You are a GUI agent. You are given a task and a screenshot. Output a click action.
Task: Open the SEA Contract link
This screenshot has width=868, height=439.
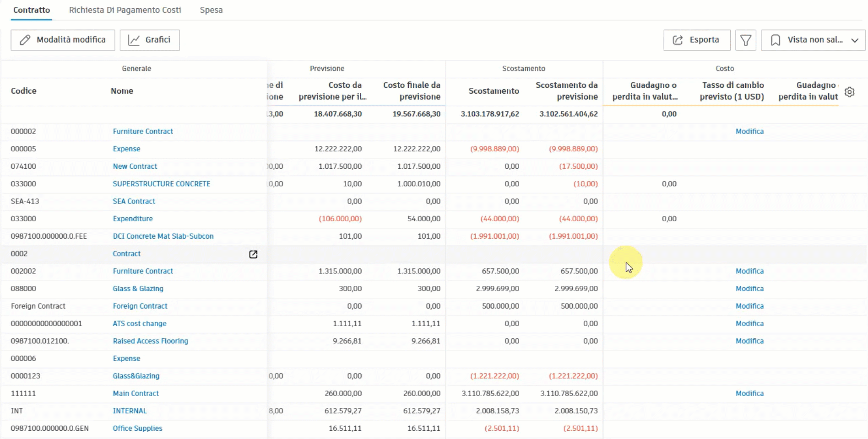[x=134, y=201]
